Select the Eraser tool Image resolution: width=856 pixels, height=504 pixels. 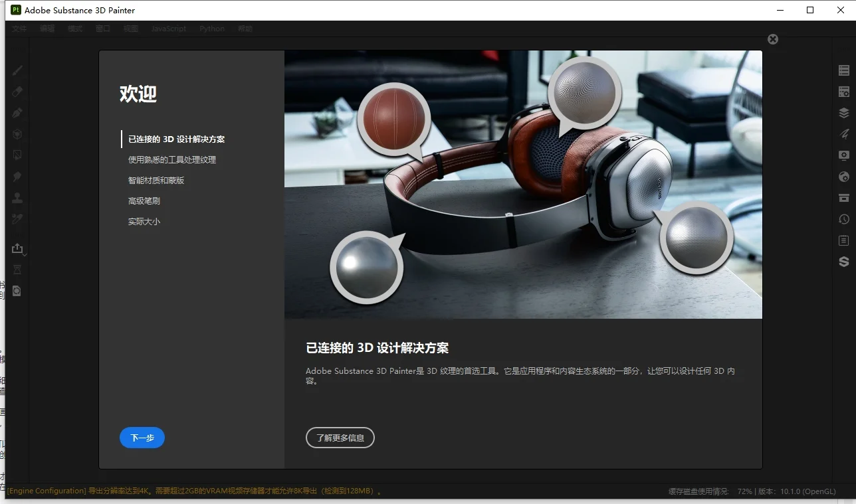[17, 91]
